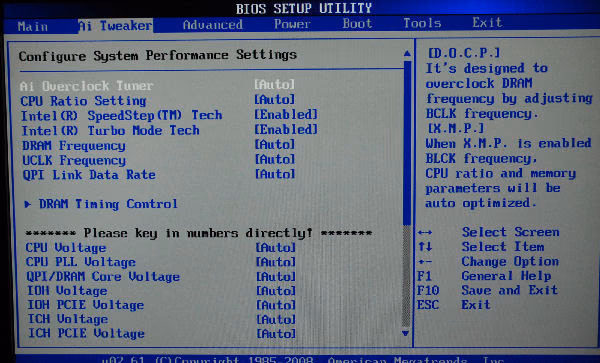600x363 pixels.
Task: Click the scroll down arrow of settings list
Action: pos(406,334)
